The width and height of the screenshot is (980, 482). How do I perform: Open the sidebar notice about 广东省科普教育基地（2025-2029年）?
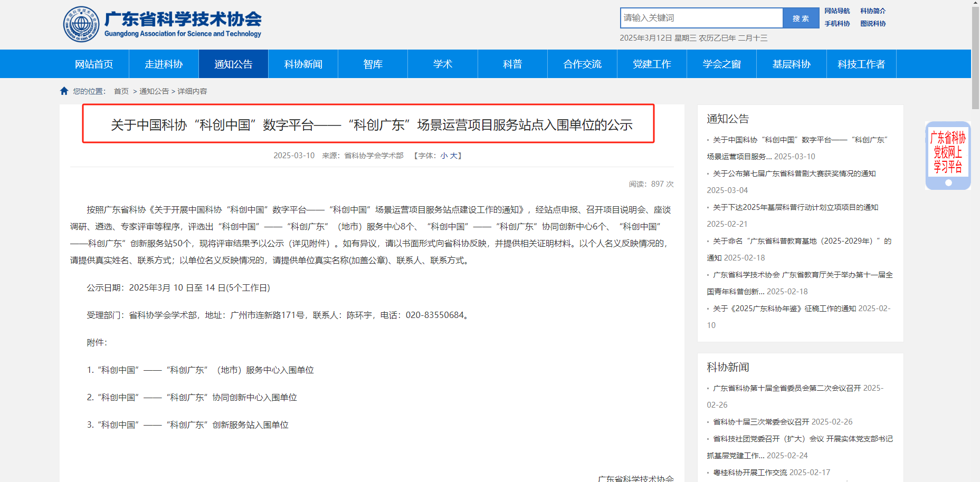(800, 249)
